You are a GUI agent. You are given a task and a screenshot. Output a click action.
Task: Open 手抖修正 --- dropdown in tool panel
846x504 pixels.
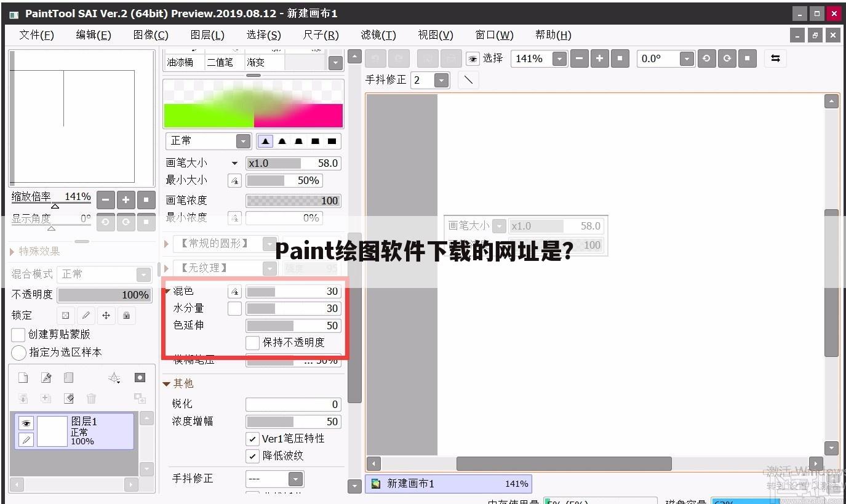pos(296,479)
